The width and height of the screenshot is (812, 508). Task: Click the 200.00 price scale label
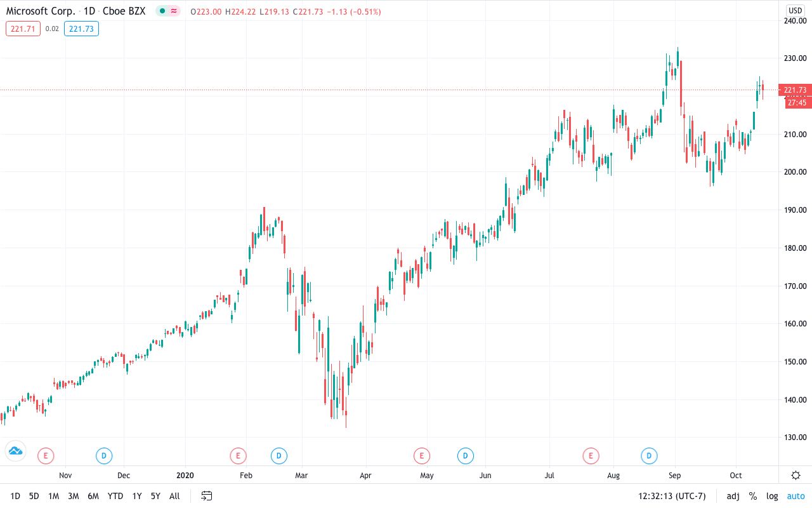coord(794,172)
